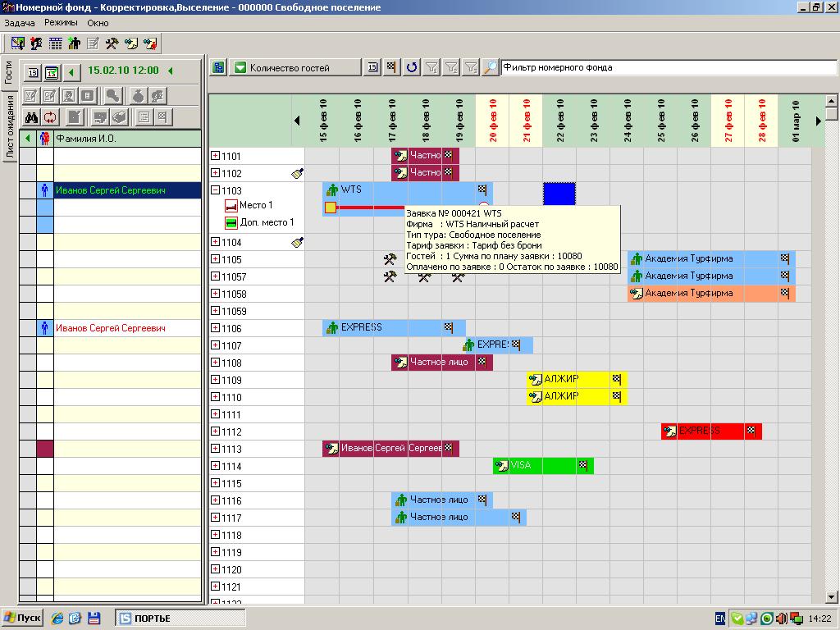Expand room 1108 in the tree
Image resolution: width=840 pixels, height=630 pixels.
pyautogui.click(x=216, y=363)
